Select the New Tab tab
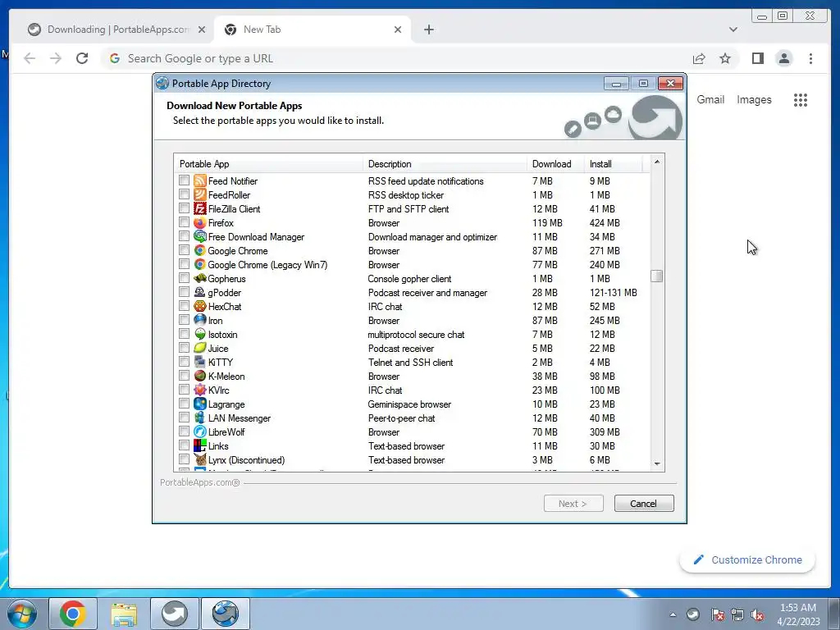840x630 pixels. 313,30
